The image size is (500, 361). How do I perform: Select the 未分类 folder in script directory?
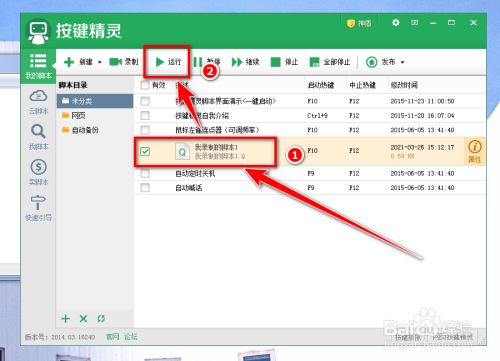tap(95, 101)
